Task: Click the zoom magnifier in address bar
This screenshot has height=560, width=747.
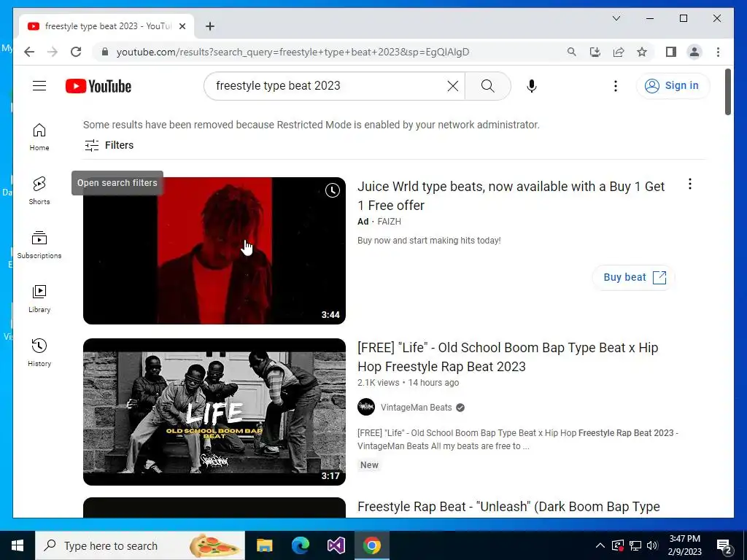Action: [572, 52]
